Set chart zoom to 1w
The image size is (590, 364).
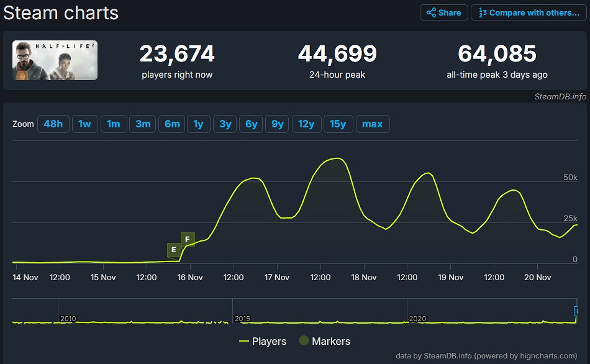tap(84, 124)
